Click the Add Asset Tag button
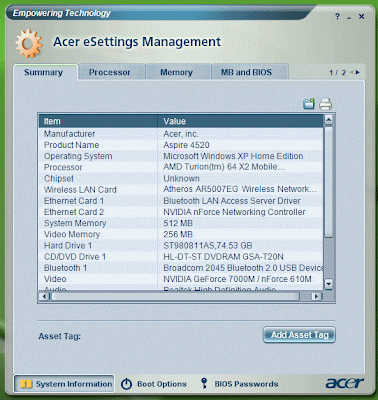The image size is (378, 400). 299,335
